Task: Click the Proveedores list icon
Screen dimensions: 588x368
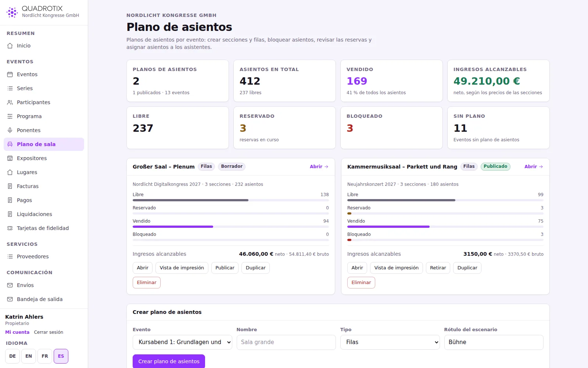Action: point(10,256)
